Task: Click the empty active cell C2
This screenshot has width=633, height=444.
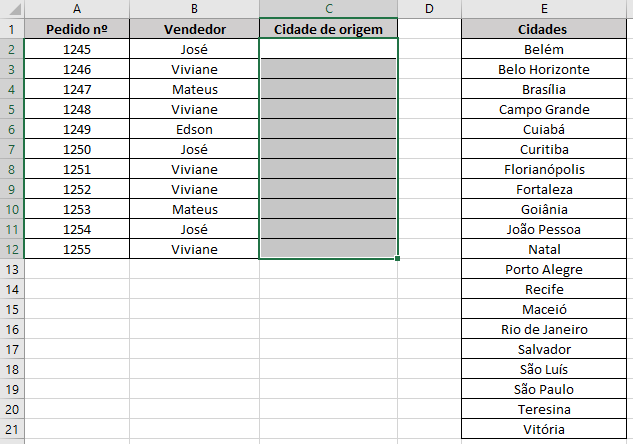Action: (x=328, y=49)
